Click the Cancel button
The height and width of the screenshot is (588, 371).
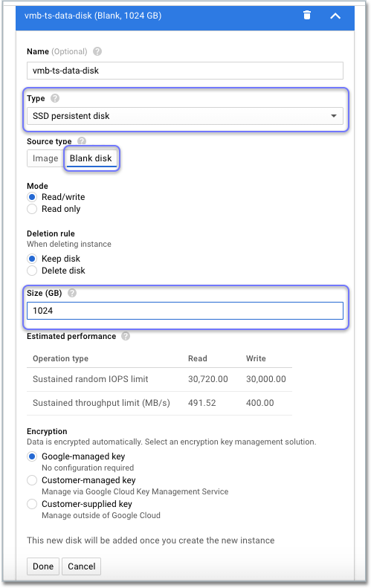(x=81, y=566)
